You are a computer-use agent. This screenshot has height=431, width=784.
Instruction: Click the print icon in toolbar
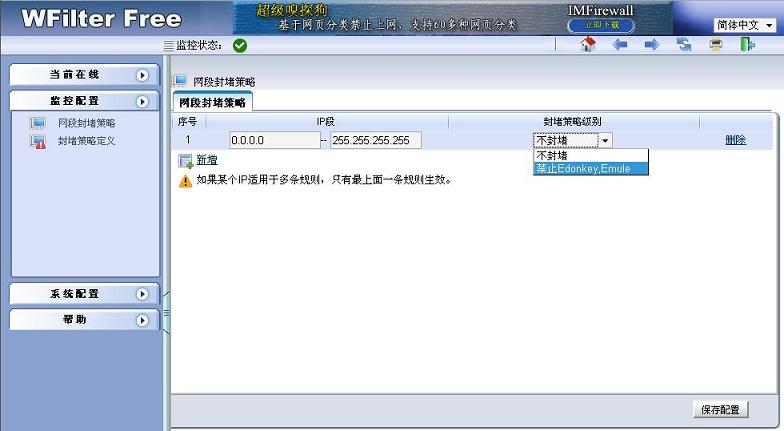pos(716,45)
